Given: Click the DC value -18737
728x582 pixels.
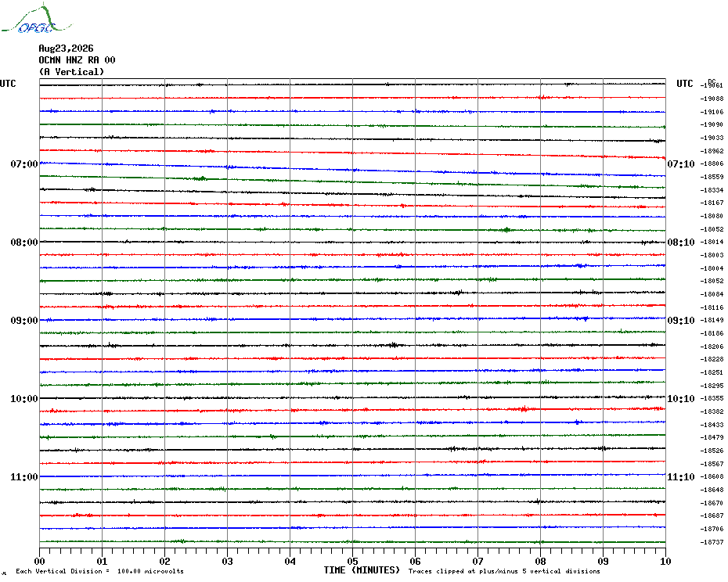Looking at the screenshot, I should tap(712, 542).
